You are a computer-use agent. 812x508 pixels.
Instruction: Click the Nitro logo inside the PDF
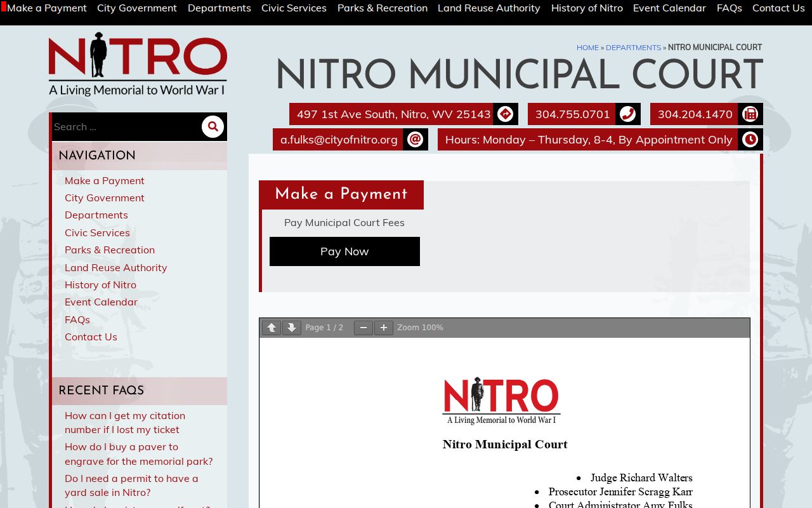(x=501, y=401)
